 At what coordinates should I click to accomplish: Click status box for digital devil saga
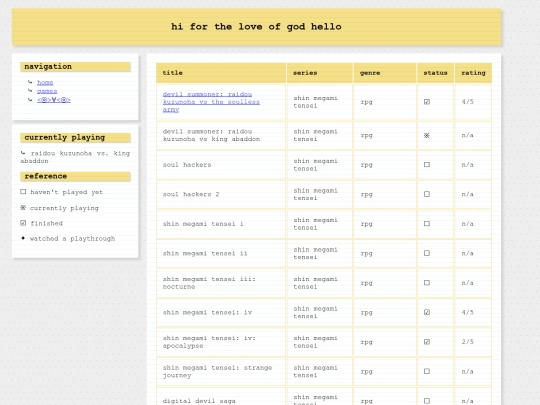click(427, 401)
